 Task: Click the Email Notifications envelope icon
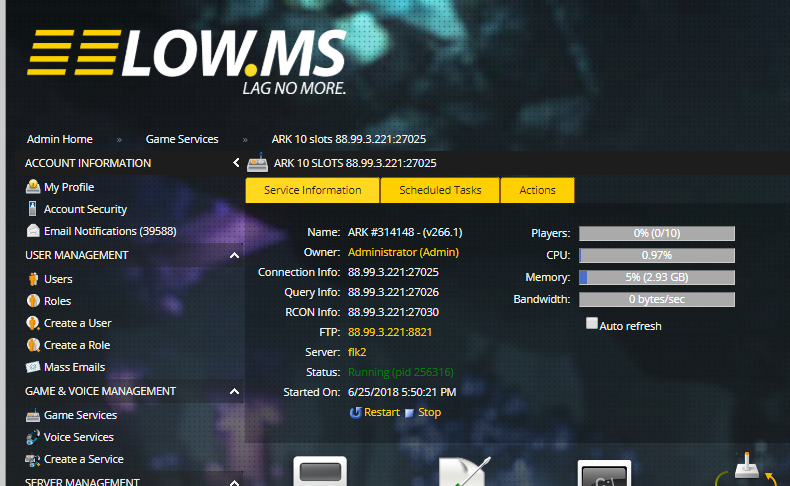(33, 231)
